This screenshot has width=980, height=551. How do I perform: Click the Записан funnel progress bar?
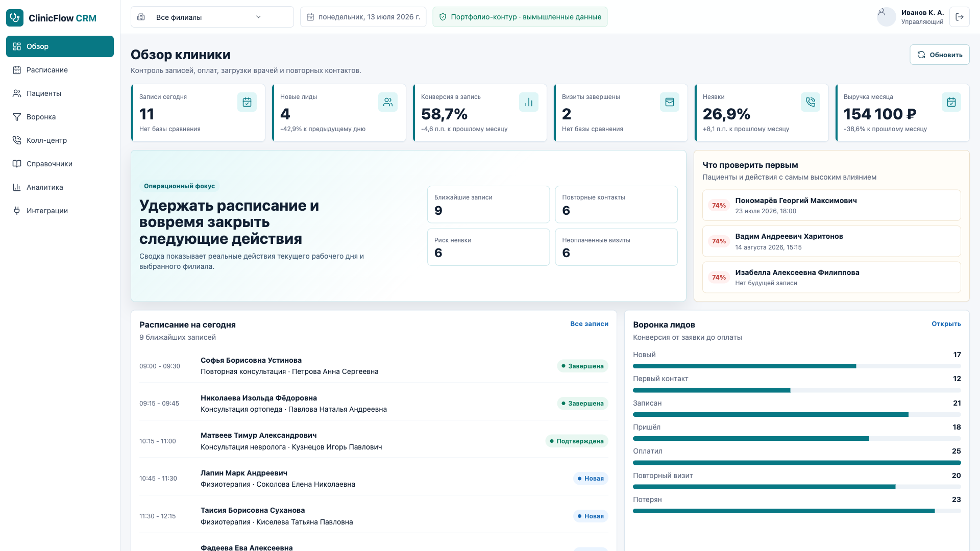point(797,415)
